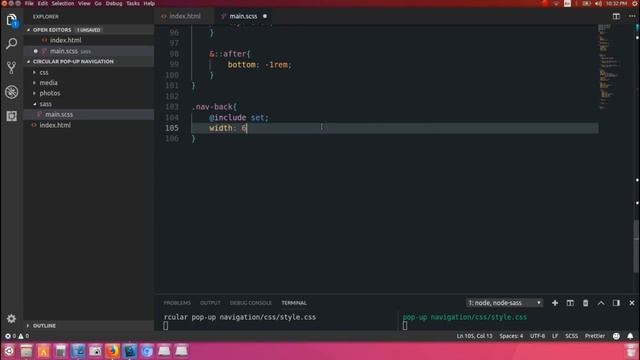
Task: Open the Source Control view
Action: point(11,67)
